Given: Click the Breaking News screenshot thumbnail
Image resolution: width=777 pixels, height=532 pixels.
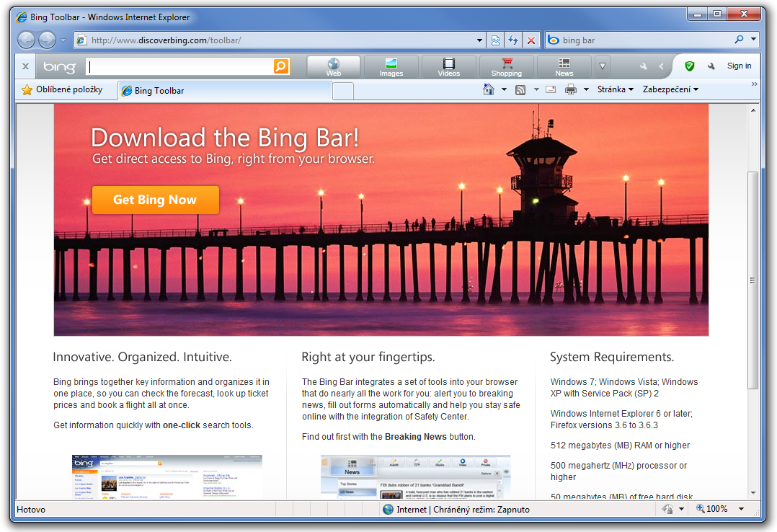Looking at the screenshot, I should 416,476.
